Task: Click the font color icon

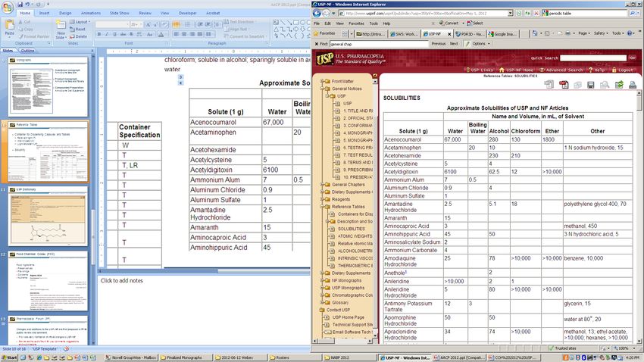Action: (x=161, y=35)
